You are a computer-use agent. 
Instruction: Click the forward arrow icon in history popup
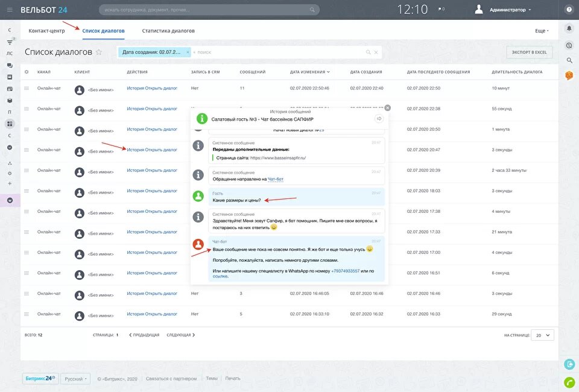379,118
